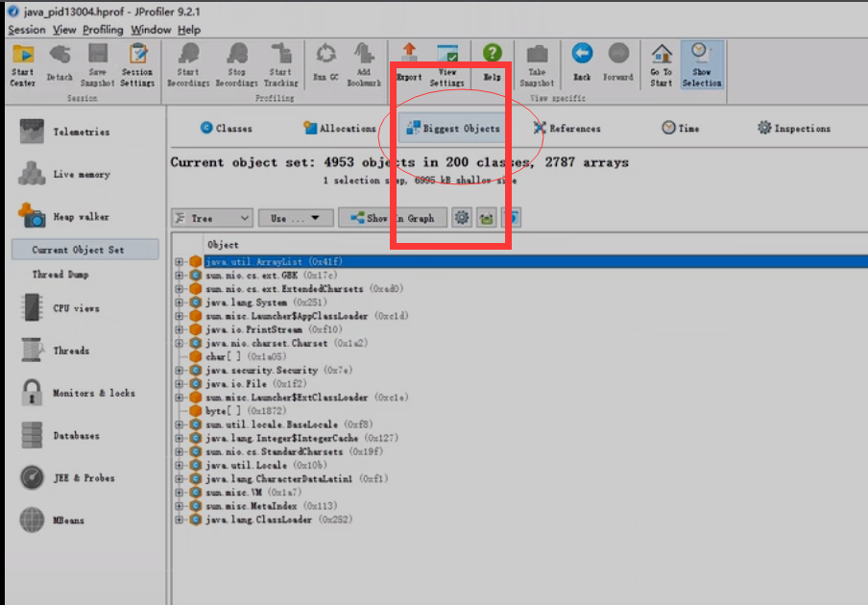Open the Session menu
Screen dimensions: 868x605
(x=27, y=30)
